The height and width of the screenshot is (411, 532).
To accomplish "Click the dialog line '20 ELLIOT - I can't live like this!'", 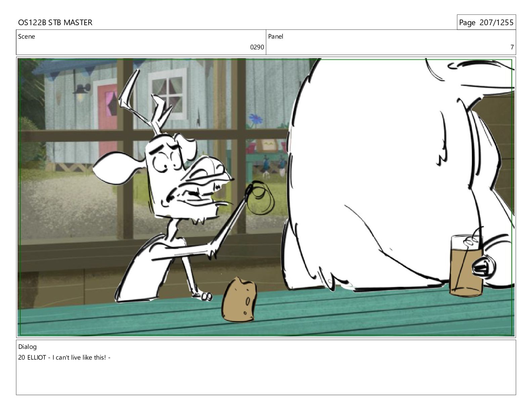I will [x=64, y=358].
